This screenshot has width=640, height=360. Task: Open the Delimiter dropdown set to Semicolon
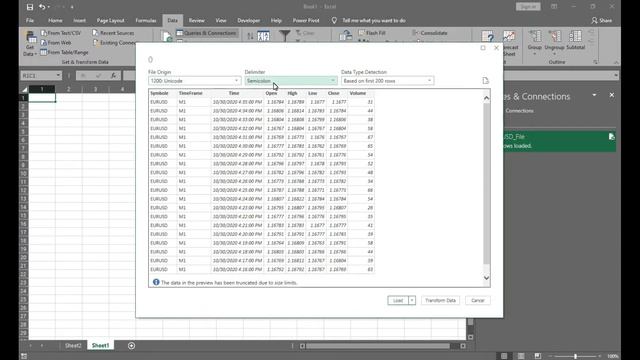(x=291, y=81)
